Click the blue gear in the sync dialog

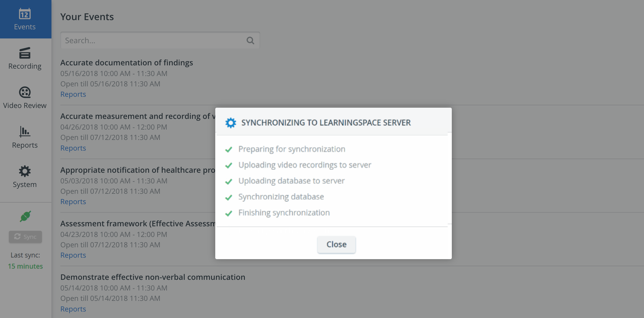231,123
